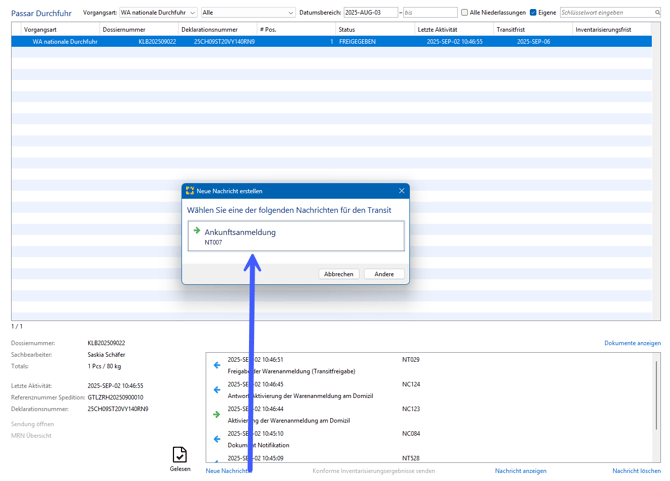Viewport: 670px width, 481px height.
Task: Click the Gelesen document-check icon
Action: click(179, 455)
